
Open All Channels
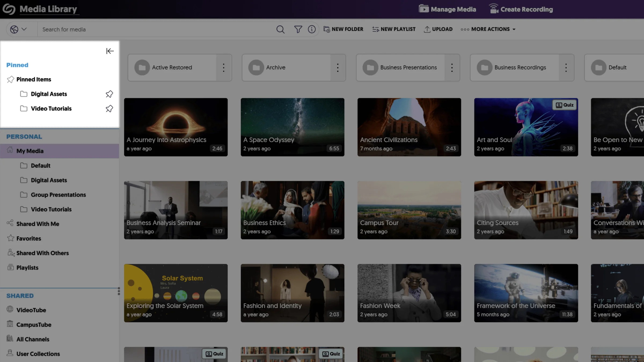click(x=33, y=339)
